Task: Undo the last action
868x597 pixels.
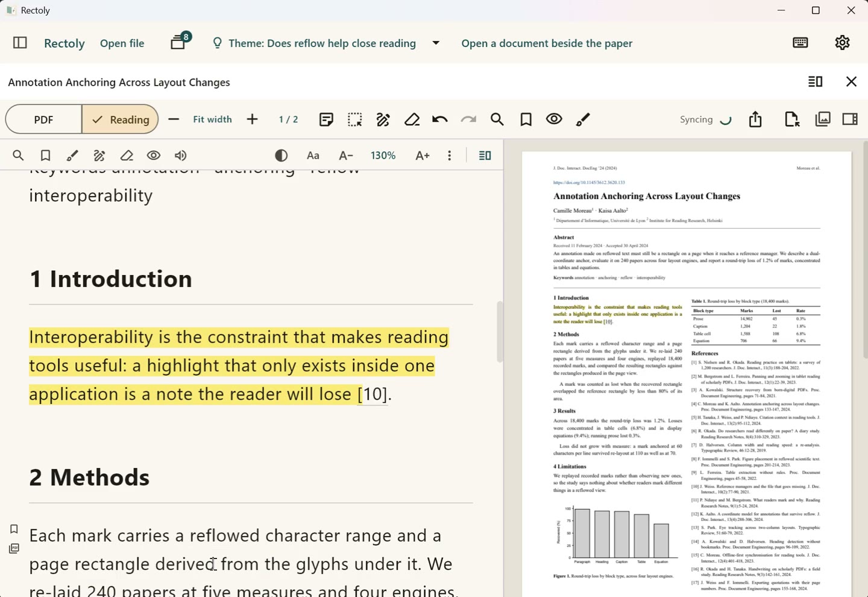Action: click(440, 119)
